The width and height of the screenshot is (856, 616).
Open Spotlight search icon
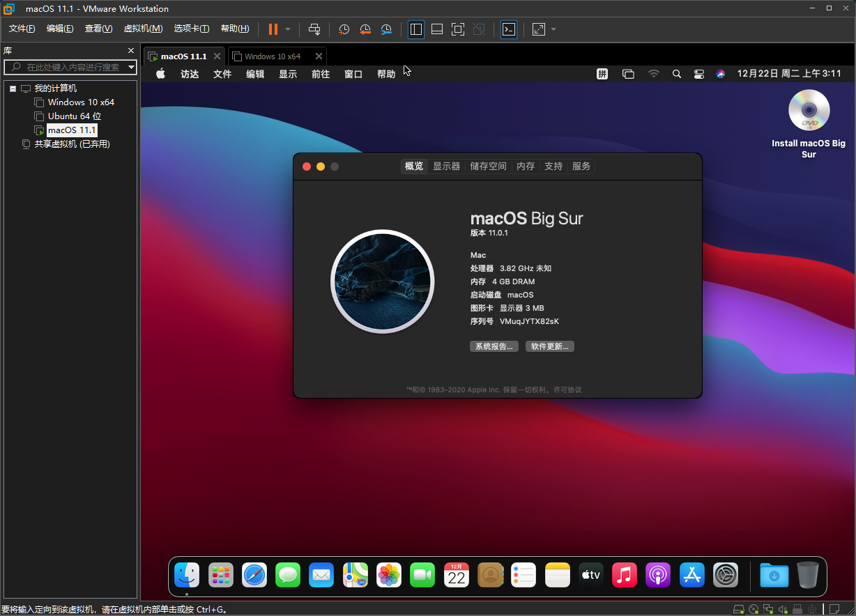coord(676,74)
